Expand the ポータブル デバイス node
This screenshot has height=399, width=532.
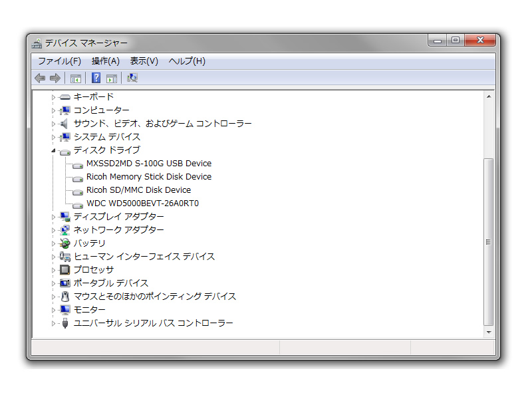tap(53, 283)
